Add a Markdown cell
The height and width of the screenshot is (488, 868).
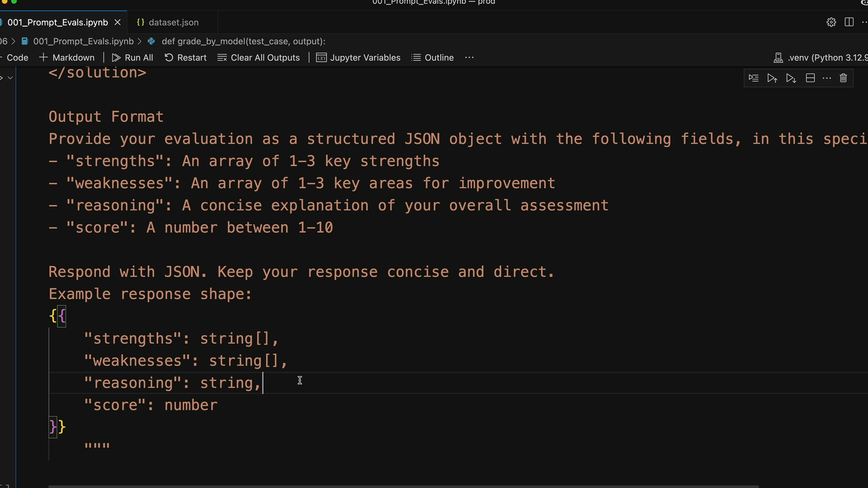[x=67, y=57]
